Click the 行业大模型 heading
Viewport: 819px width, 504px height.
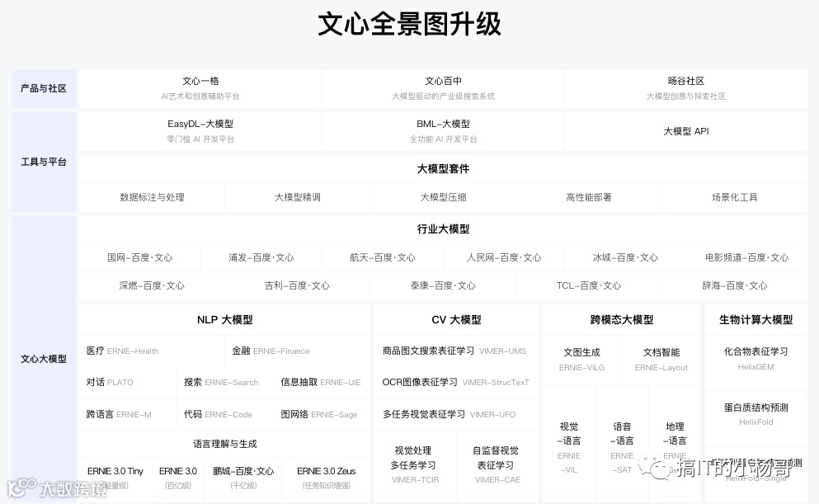[443, 228]
